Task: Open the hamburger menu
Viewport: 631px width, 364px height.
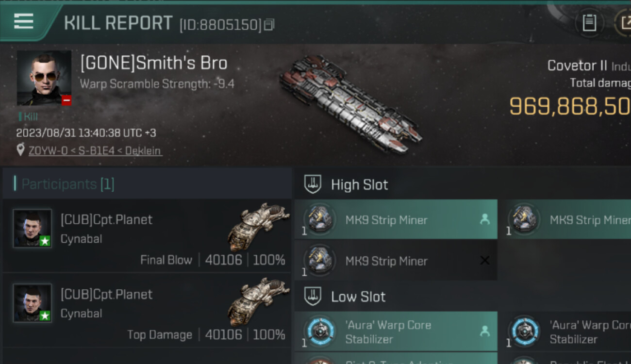Action: [23, 21]
